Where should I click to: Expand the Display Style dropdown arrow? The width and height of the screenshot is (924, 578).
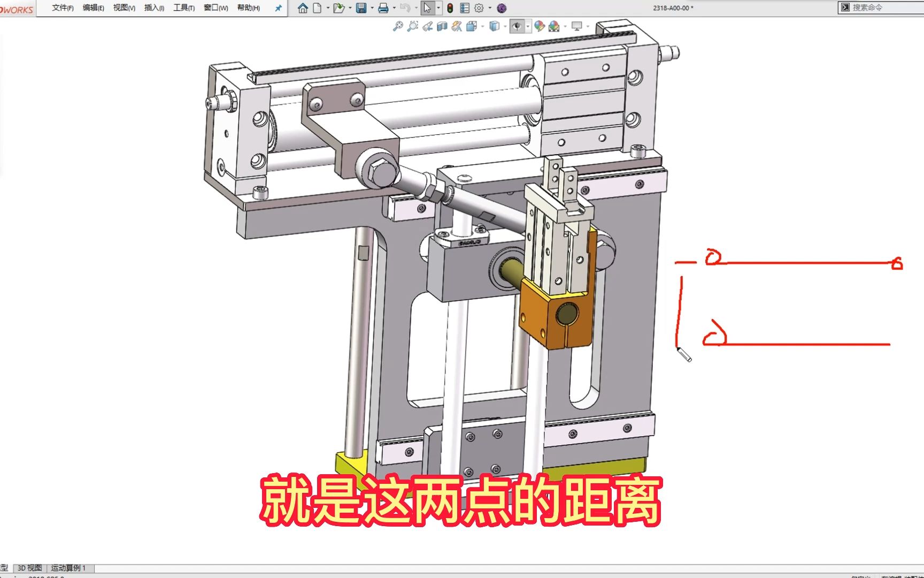(505, 26)
